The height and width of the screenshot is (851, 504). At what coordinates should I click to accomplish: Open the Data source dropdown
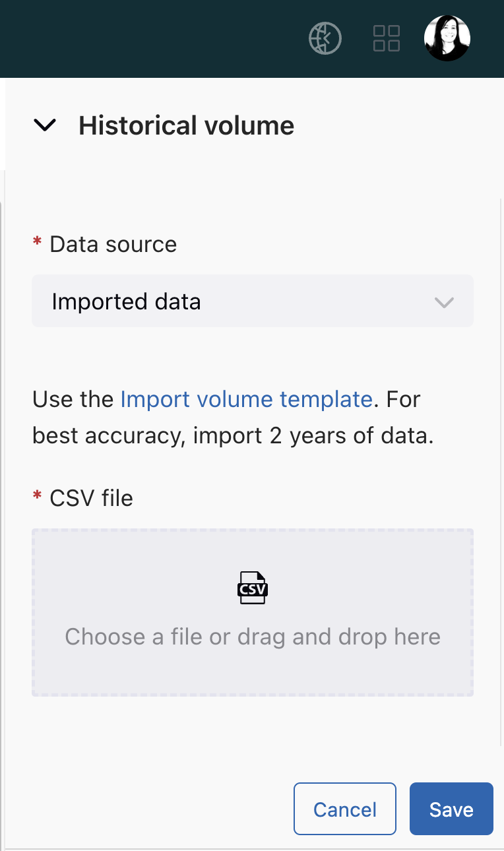pos(253,301)
